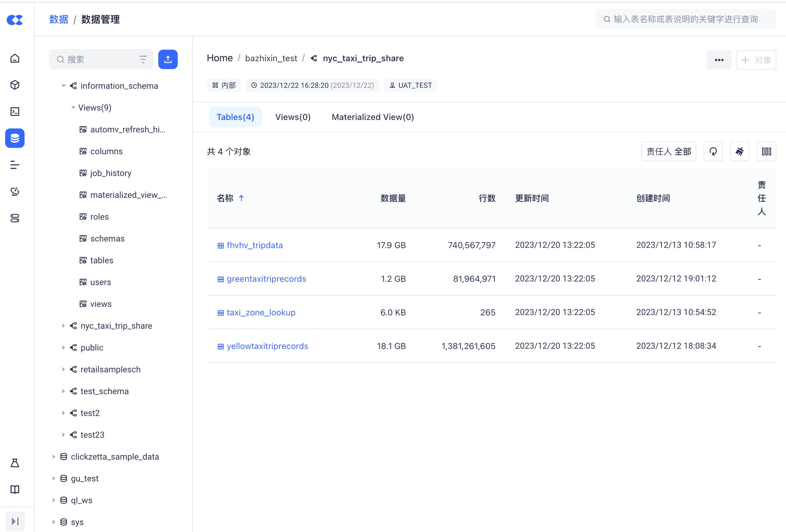
Task: Open the three-dots more options button
Action: coord(719,60)
